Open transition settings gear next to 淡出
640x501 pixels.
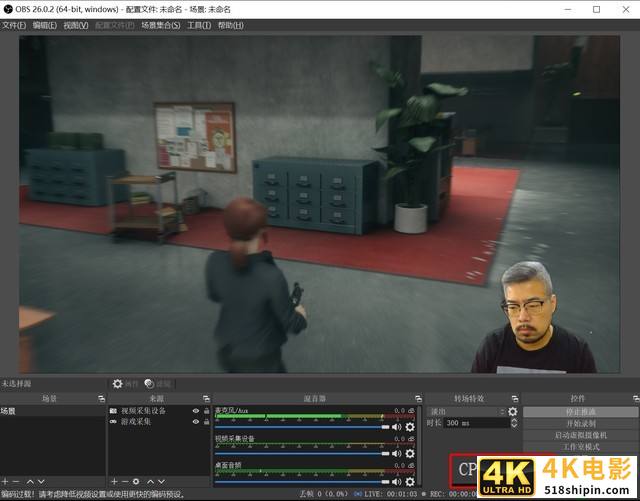[513, 411]
